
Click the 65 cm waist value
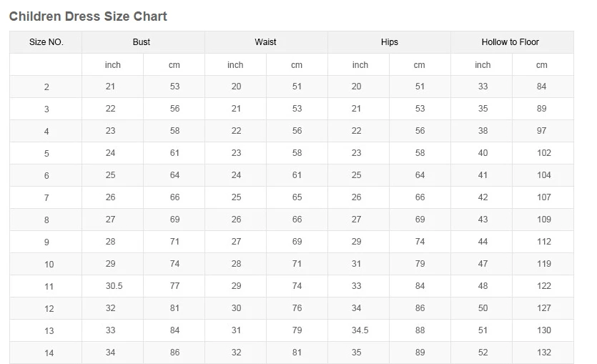tap(297, 197)
